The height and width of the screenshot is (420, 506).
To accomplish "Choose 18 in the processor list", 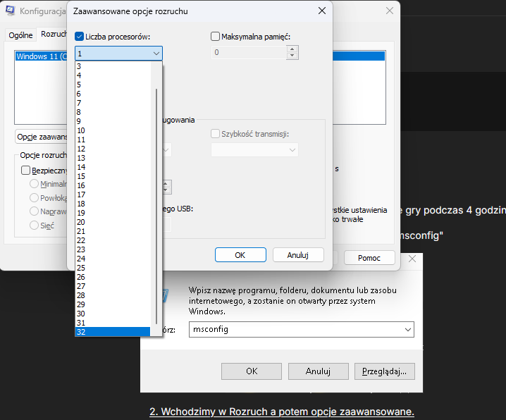I will [113, 204].
